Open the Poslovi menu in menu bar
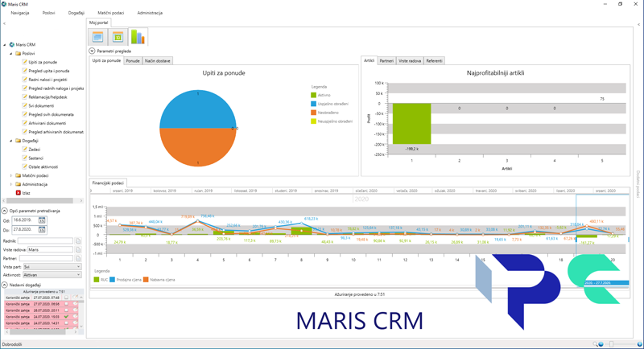The height and width of the screenshot is (349, 644). point(48,13)
